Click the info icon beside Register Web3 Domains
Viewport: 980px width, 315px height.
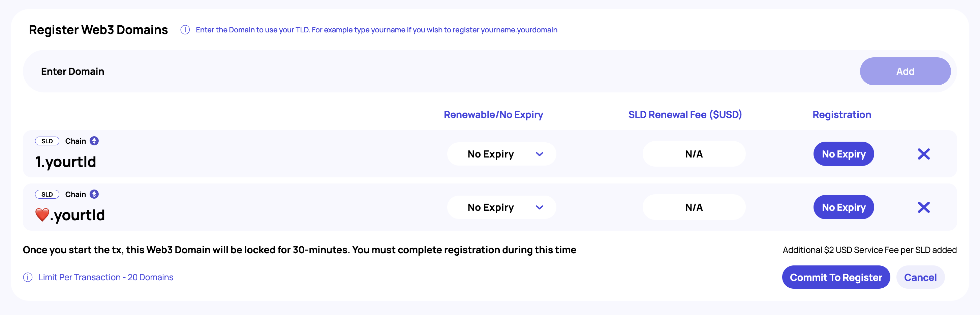pyautogui.click(x=185, y=30)
